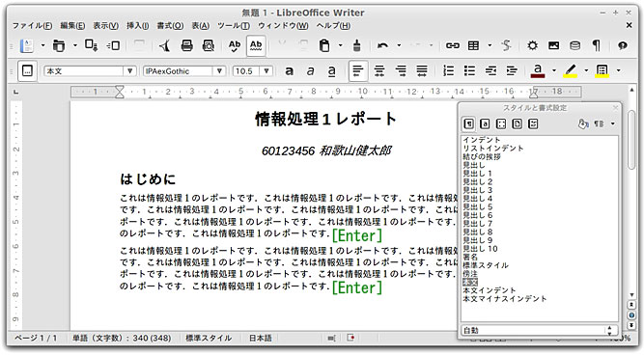Open the 書式(O) menu
This screenshot has width=644, height=355.
[x=171, y=25]
